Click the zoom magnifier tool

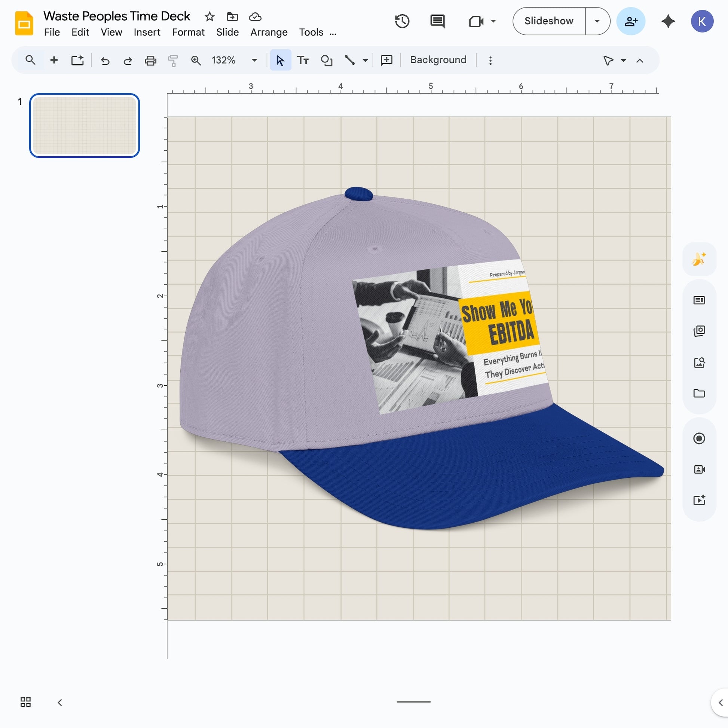click(196, 61)
